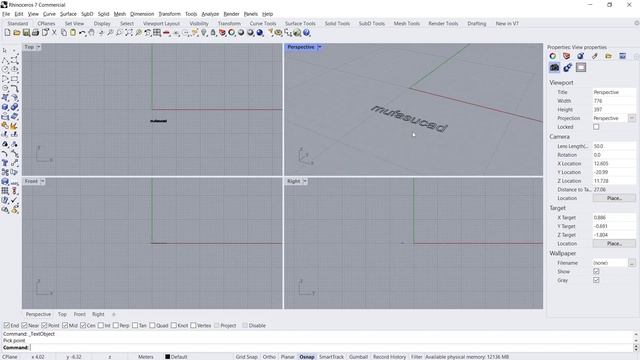Click the blue render sphere icon
Screen dimensions: 640x360
[x=260, y=33]
